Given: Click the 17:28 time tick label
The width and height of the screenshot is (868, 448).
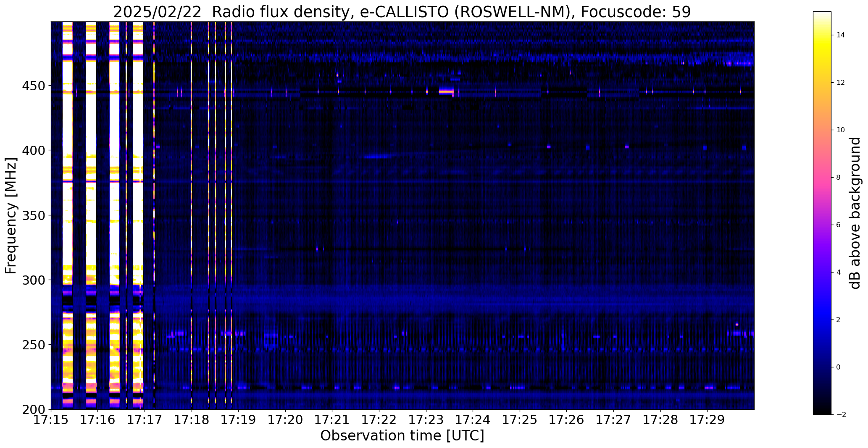Looking at the screenshot, I should pos(660,420).
